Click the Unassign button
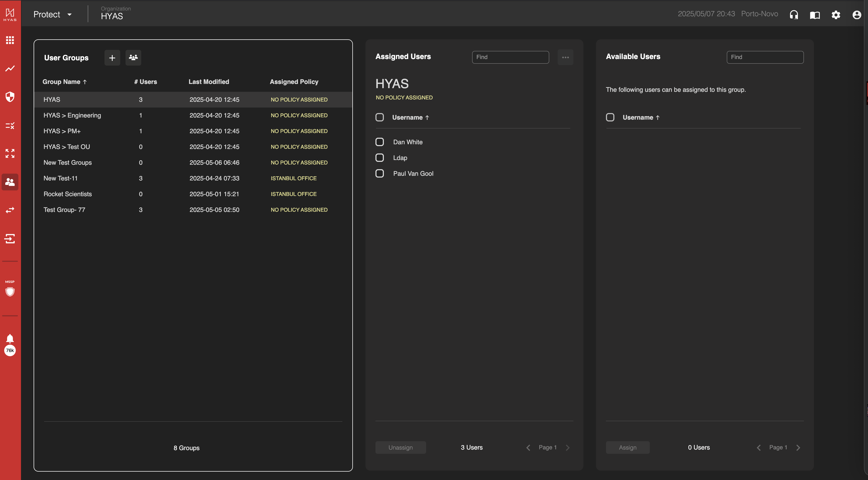 point(400,448)
